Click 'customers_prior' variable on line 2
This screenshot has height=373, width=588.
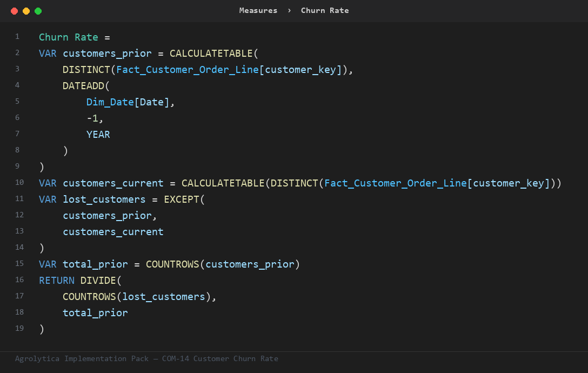click(107, 54)
